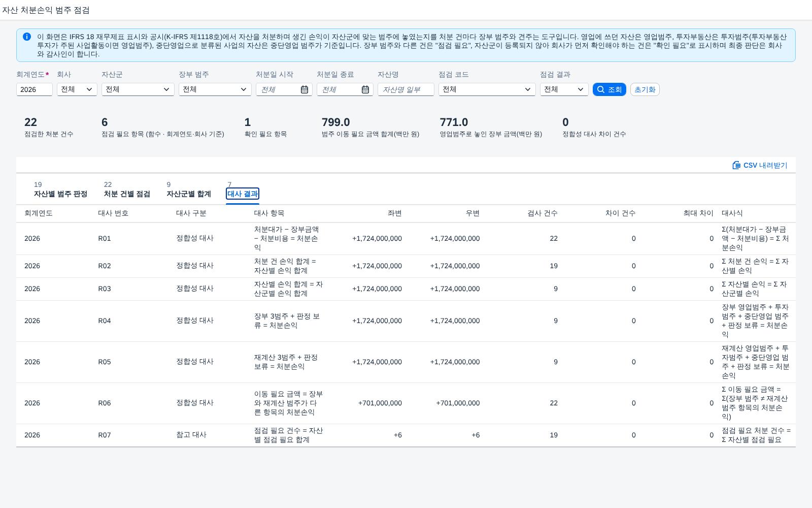Click row R01 in the table
Image resolution: width=812 pixels, height=508 pixels.
406,238
